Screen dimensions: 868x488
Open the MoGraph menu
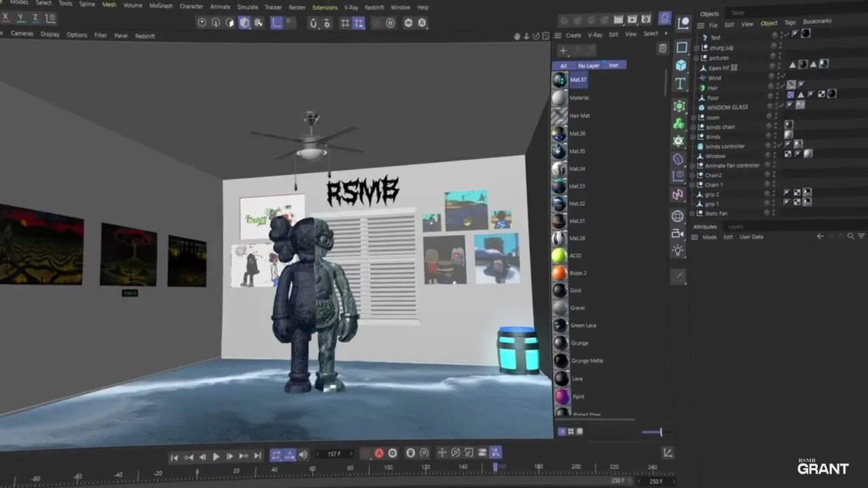click(x=161, y=5)
